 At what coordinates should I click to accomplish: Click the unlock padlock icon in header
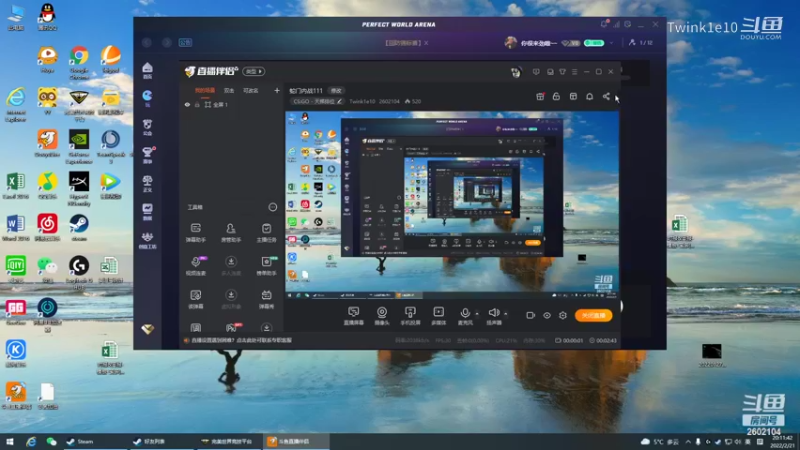pyautogui.click(x=556, y=96)
